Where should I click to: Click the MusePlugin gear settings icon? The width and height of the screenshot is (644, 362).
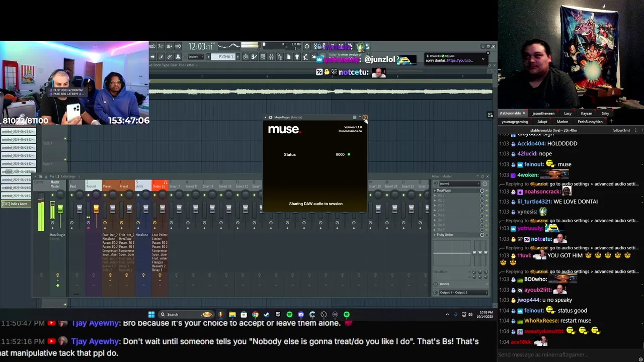click(270, 117)
